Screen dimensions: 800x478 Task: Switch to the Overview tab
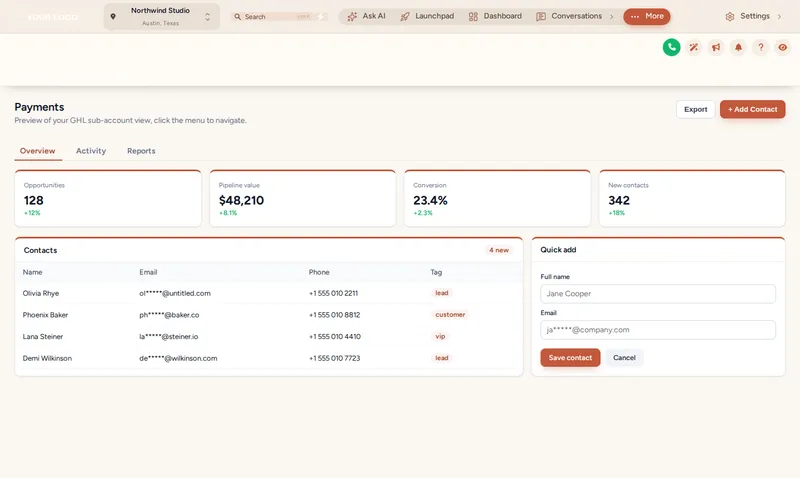[38, 151]
